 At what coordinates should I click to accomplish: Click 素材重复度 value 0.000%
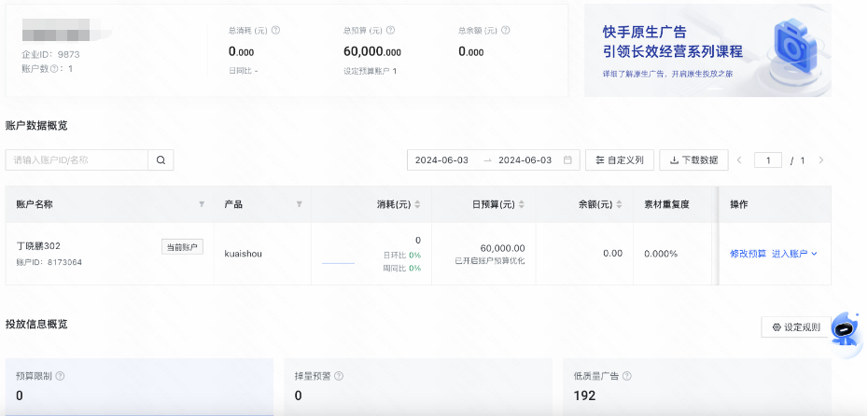point(661,254)
